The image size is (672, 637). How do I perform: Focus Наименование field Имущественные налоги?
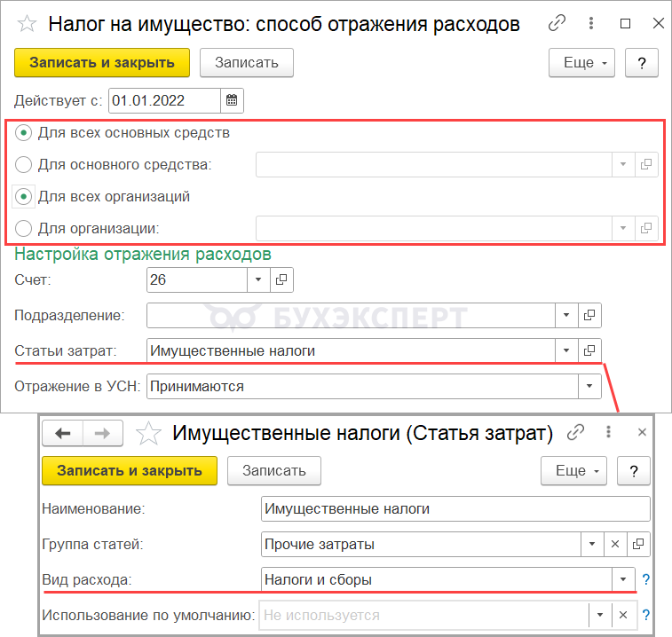(x=455, y=509)
